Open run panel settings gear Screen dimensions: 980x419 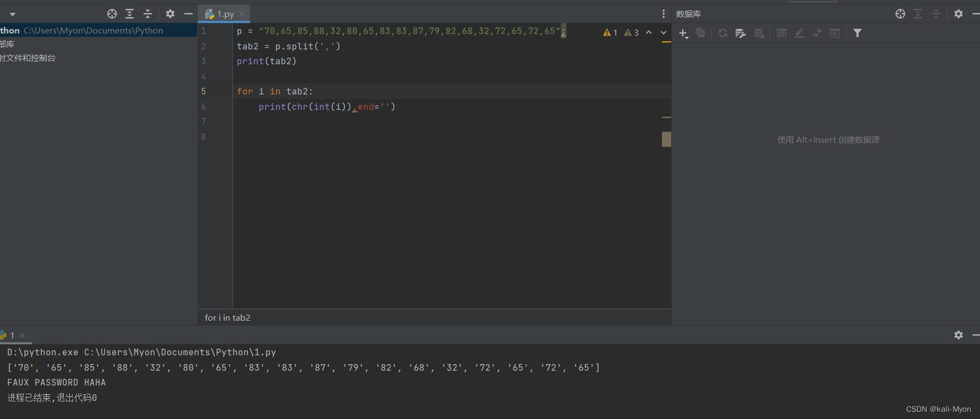[959, 335]
